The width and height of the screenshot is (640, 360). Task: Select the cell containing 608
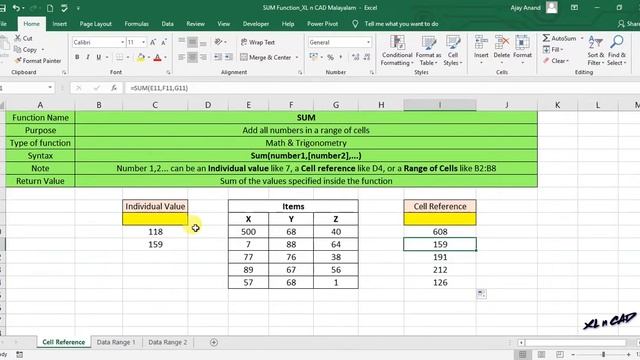[440, 231]
